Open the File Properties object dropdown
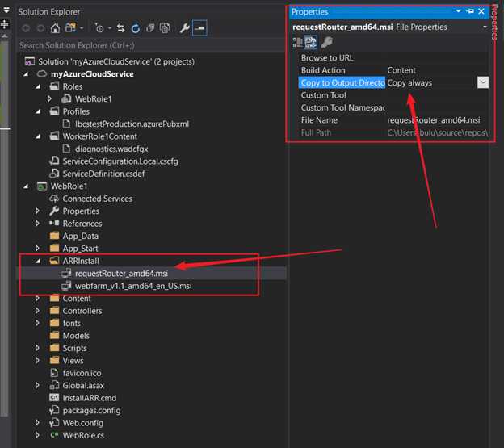Image resolution: width=504 pixels, height=448 pixels. click(x=485, y=27)
